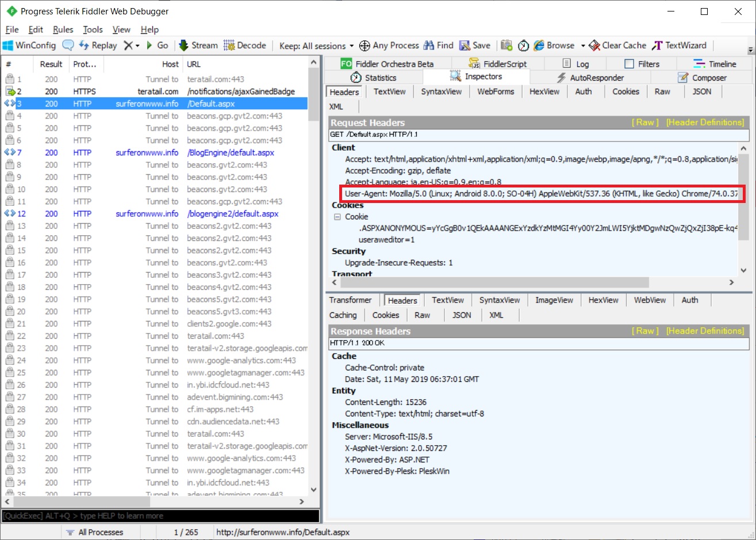The height and width of the screenshot is (540, 756).
Task: Switch to the FiddlerScript tab
Action: 498,64
